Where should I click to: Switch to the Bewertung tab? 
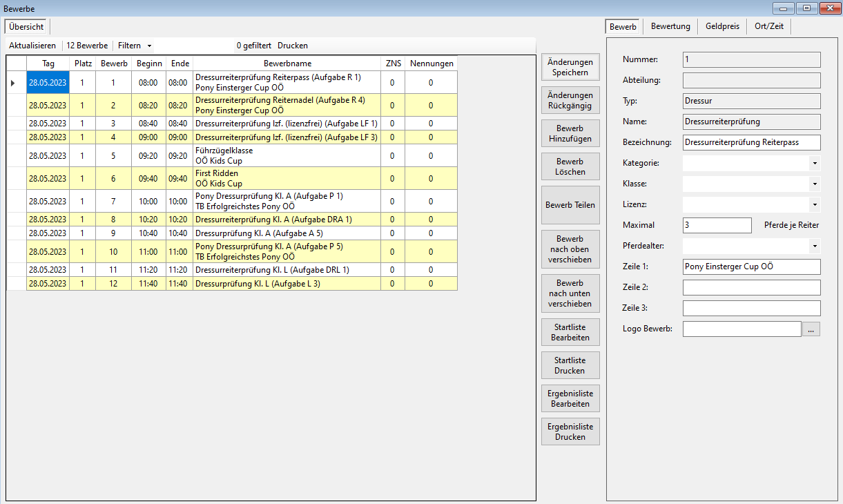[670, 26]
